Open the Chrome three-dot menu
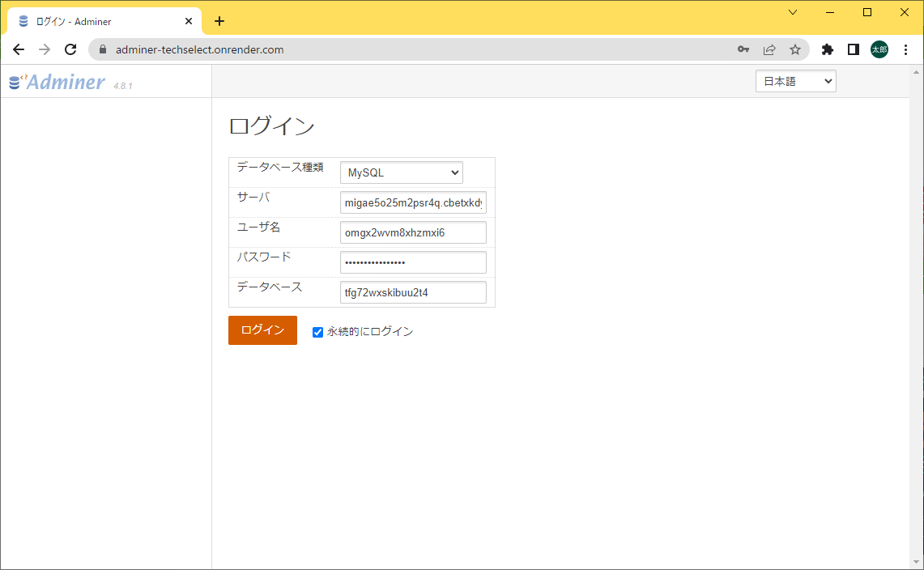924x570 pixels. [x=905, y=49]
